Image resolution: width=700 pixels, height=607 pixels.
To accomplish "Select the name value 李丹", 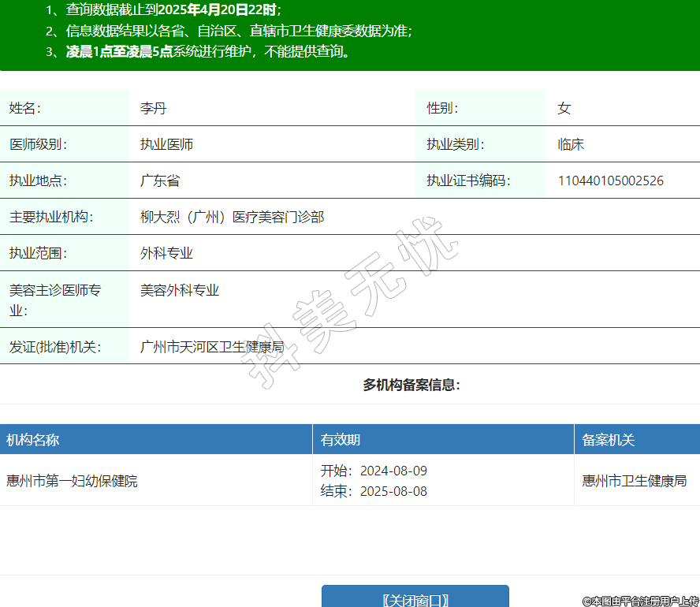I will [153, 108].
